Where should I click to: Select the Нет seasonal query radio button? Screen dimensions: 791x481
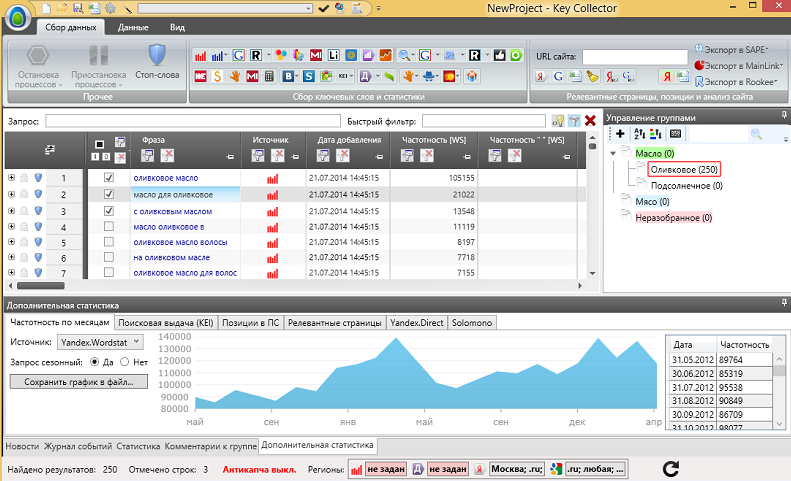[125, 361]
